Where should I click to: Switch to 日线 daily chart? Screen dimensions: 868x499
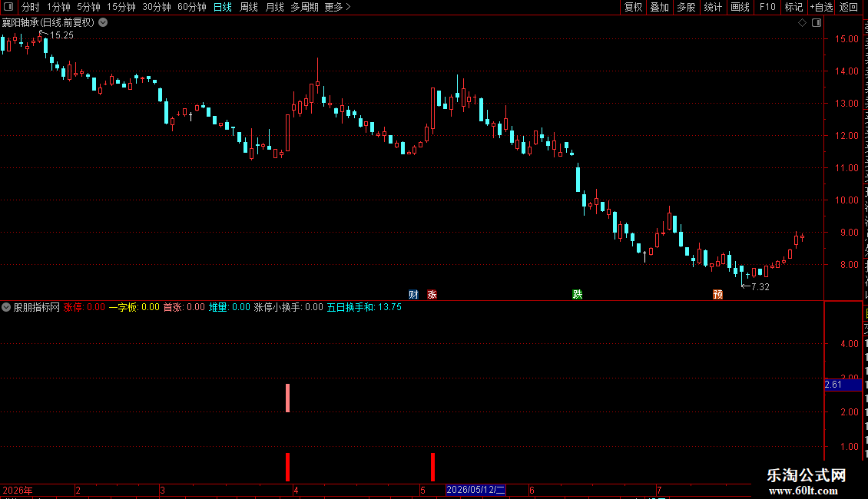click(x=223, y=7)
